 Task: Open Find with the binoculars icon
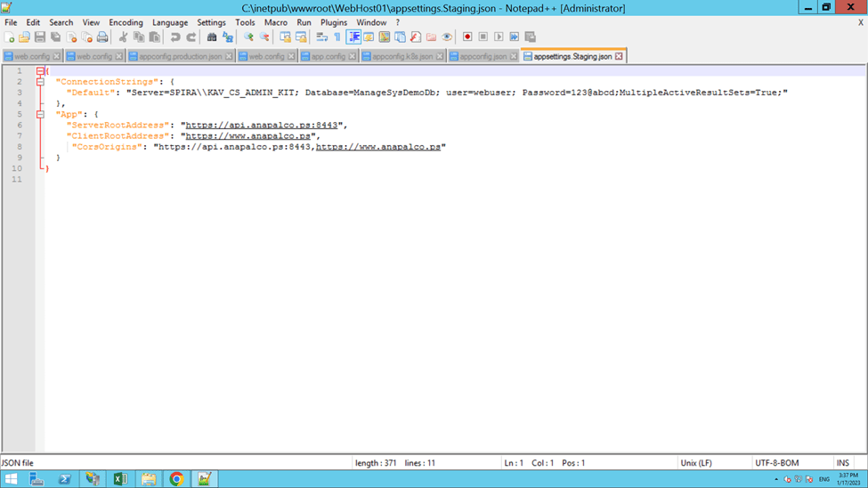212,37
